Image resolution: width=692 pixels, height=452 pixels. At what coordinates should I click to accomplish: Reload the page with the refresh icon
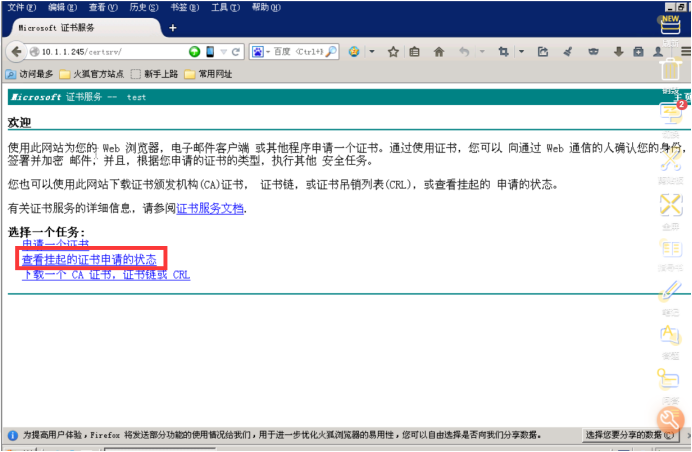236,52
